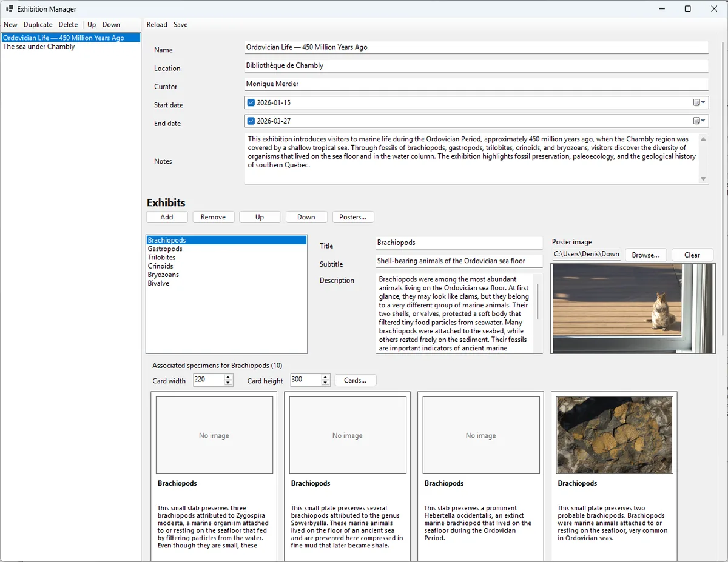The height and width of the screenshot is (562, 728).
Task: Move exhibition down using the top toolbar Down
Action: pyautogui.click(x=111, y=25)
